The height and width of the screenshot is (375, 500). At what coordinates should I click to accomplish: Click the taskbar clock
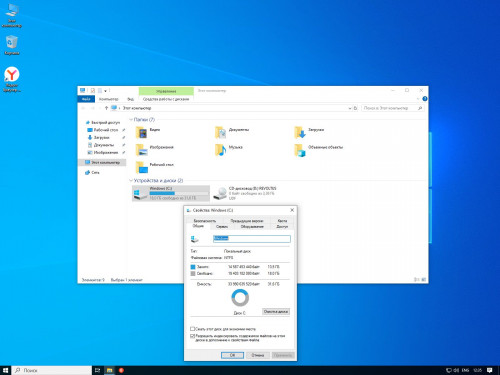click(477, 370)
